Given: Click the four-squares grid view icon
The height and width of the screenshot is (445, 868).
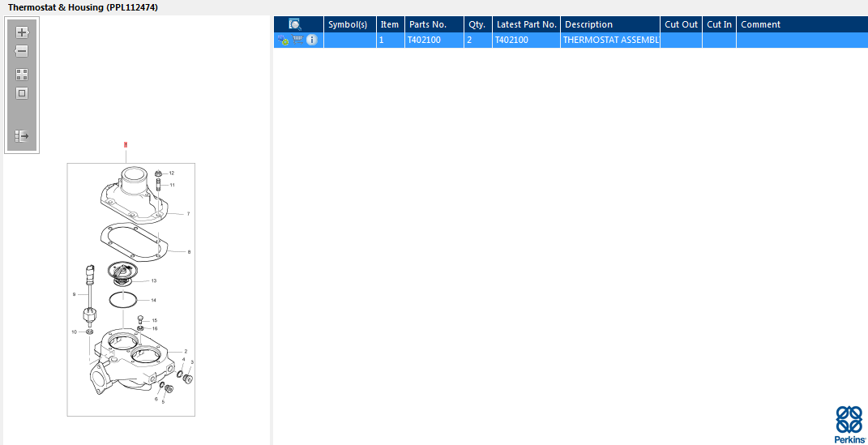Looking at the screenshot, I should coord(22,75).
